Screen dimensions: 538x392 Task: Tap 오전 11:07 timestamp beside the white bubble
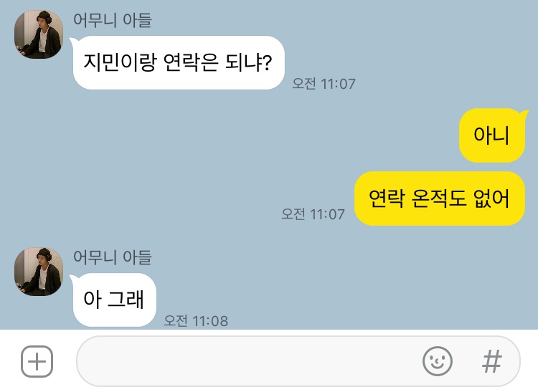pyautogui.click(x=324, y=84)
